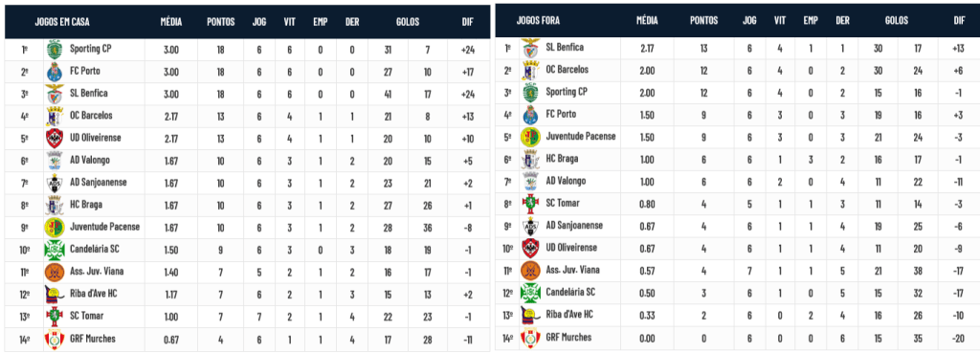Sort home table by PONTOS column header
Image resolution: width=980 pixels, height=354 pixels.
coord(221,22)
